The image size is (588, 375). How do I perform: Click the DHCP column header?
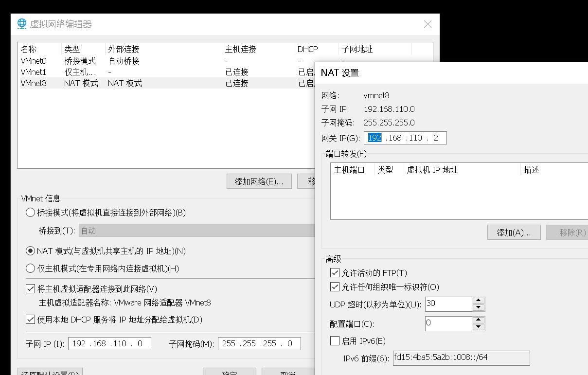coord(317,49)
